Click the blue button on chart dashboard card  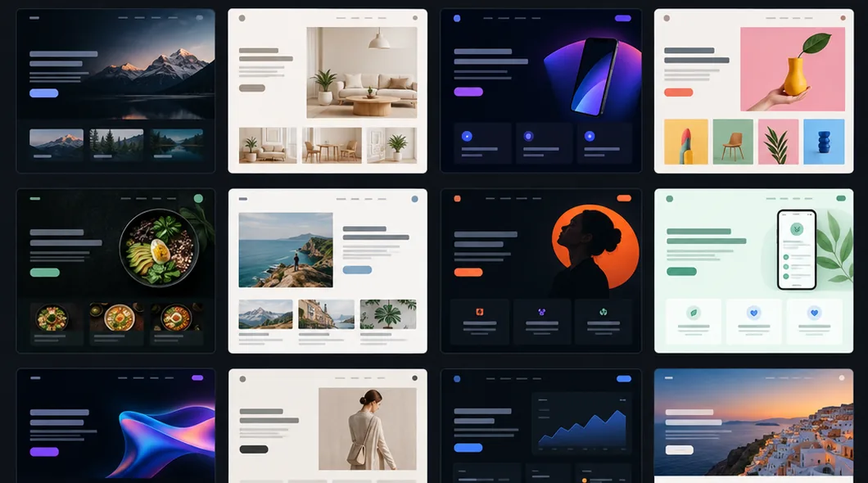click(468, 448)
